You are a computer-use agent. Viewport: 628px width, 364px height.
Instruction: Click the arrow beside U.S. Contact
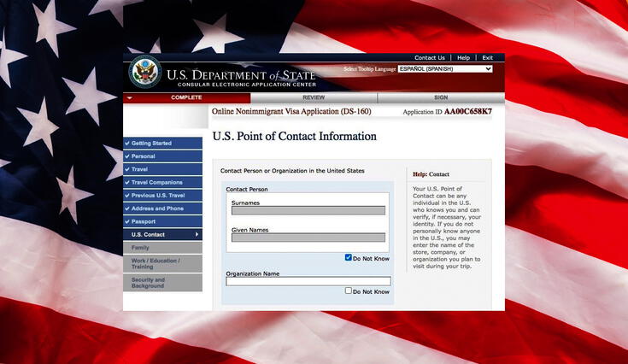(x=197, y=235)
